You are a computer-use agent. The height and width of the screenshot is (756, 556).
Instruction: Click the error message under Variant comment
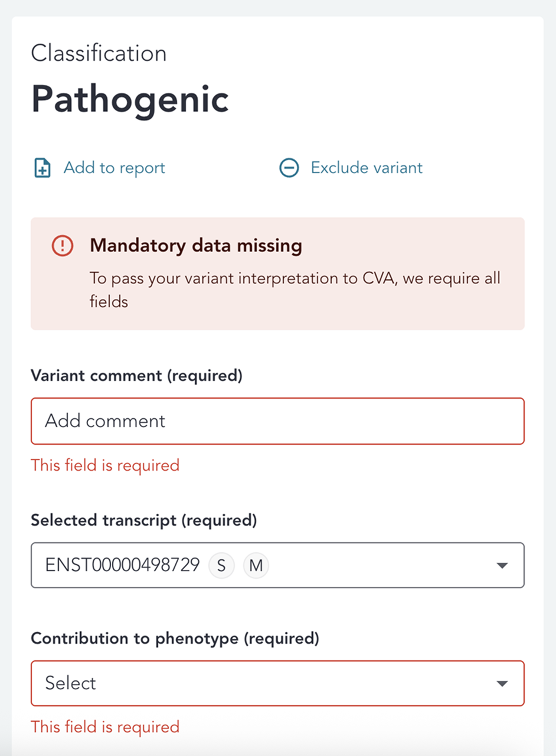(105, 465)
